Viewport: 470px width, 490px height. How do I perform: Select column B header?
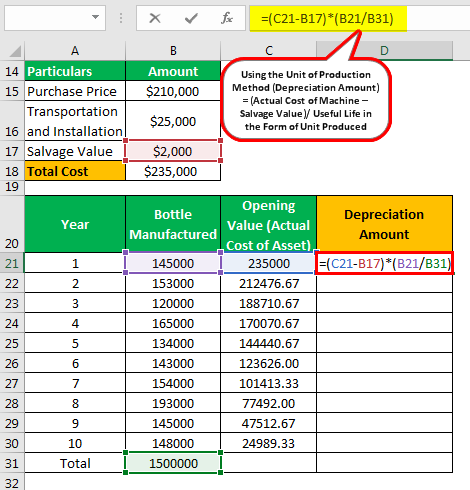pyautogui.click(x=173, y=51)
